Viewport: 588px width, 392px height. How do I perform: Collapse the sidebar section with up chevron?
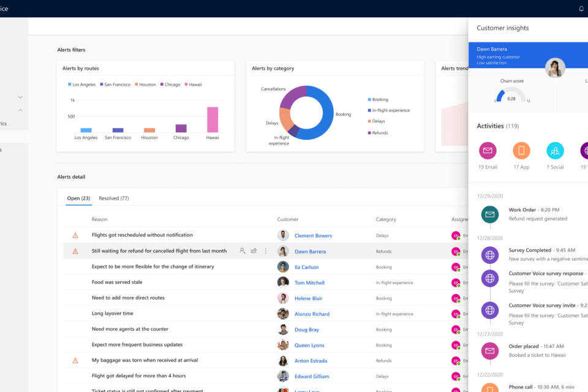(20, 110)
